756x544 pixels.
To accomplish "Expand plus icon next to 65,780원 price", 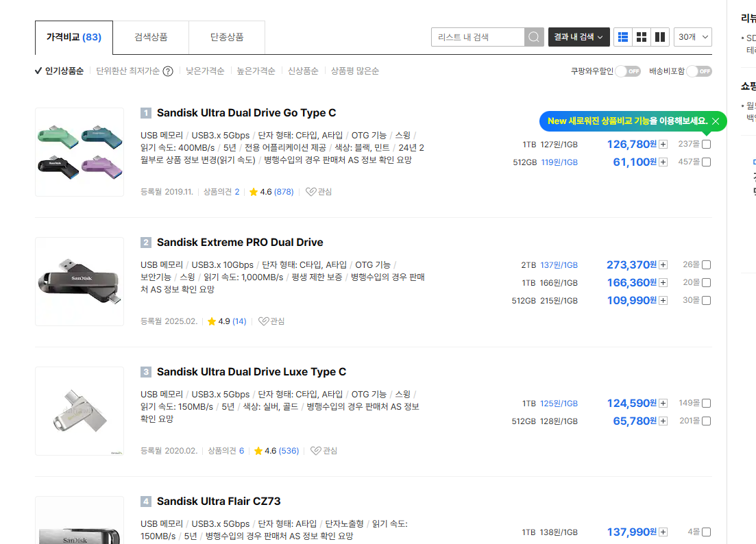I will (663, 421).
